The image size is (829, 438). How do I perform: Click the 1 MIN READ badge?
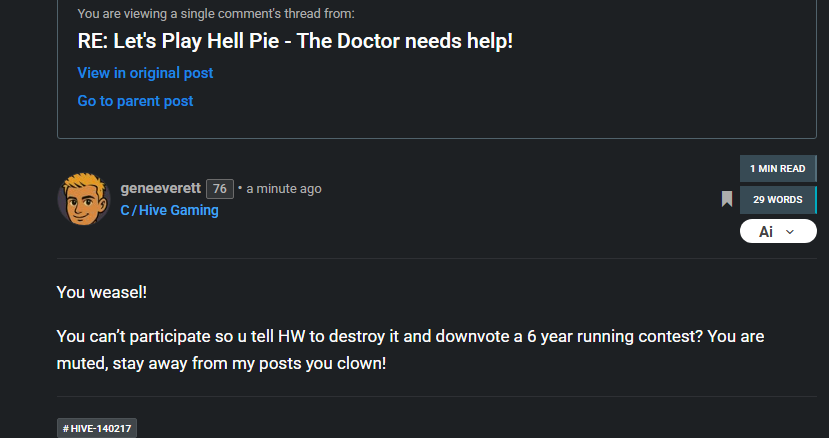778,168
